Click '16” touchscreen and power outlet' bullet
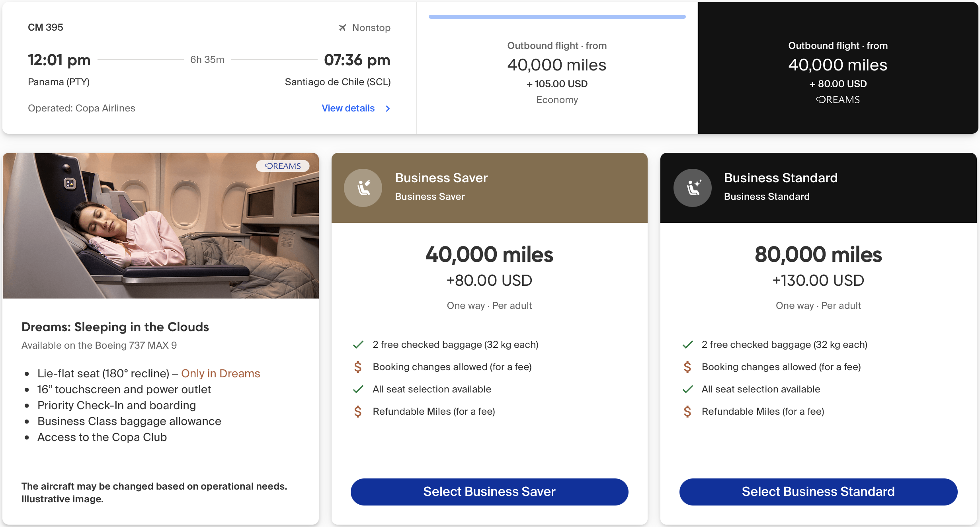Viewport: 980px width, 527px height. click(124, 389)
